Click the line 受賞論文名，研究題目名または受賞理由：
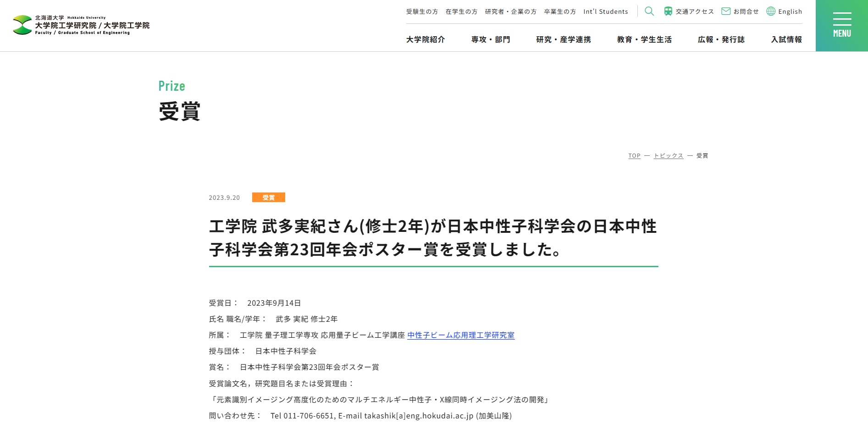 282,384
